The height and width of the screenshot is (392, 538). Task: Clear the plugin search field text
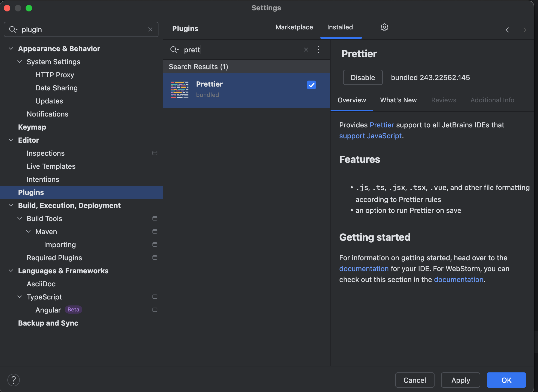click(x=306, y=50)
